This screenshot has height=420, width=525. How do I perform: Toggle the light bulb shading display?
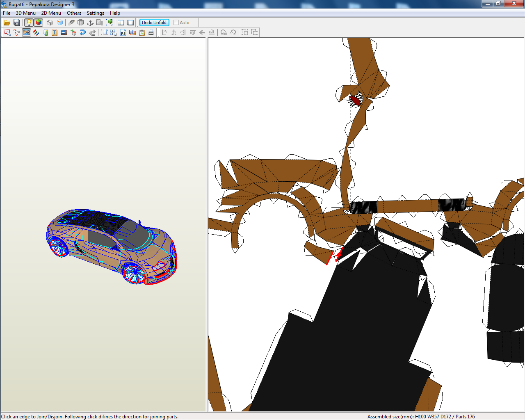(28, 22)
